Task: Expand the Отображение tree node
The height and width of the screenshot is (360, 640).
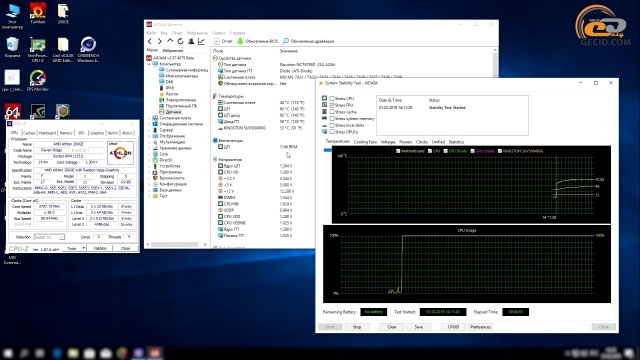Action: point(149,136)
